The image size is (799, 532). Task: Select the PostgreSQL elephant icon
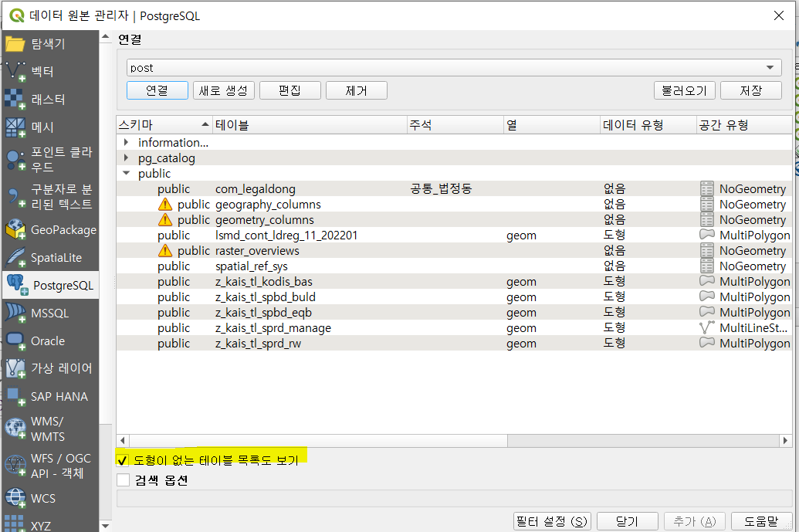pyautogui.click(x=17, y=285)
